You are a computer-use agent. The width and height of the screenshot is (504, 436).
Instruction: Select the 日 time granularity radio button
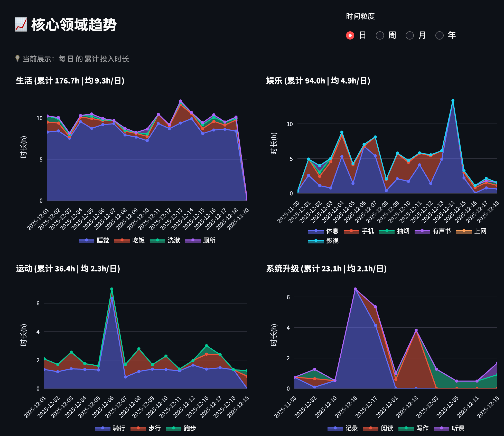[x=350, y=35]
